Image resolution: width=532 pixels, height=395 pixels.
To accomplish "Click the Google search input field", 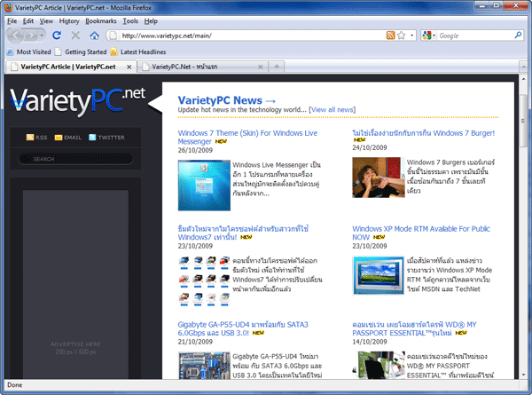I will (475, 36).
